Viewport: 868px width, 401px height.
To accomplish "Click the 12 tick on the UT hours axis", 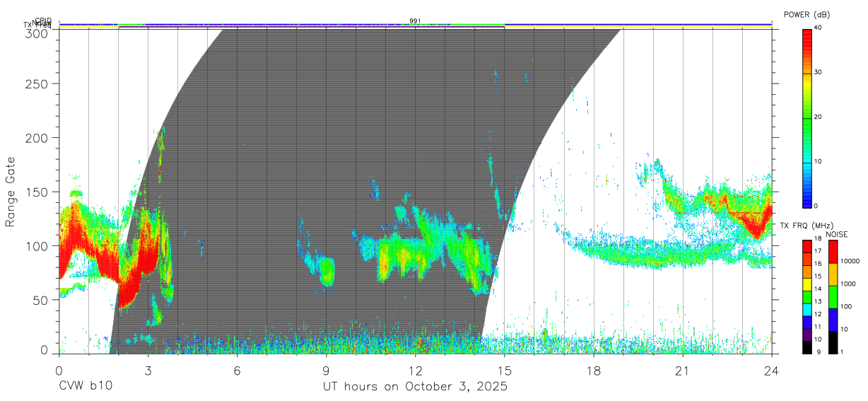I will pos(416,371).
